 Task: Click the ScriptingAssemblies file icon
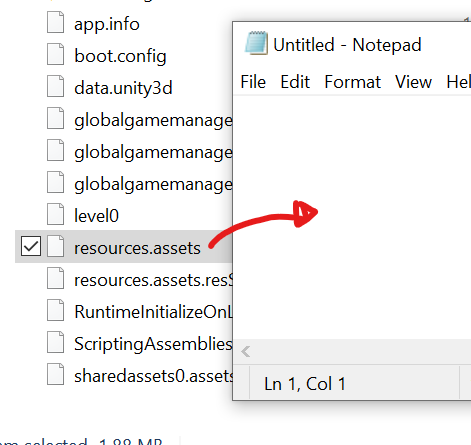[x=55, y=342]
